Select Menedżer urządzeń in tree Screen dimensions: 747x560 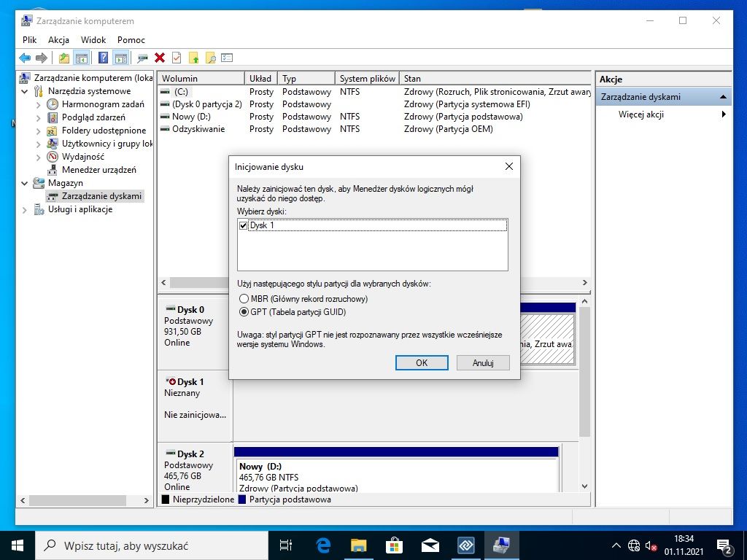point(98,170)
